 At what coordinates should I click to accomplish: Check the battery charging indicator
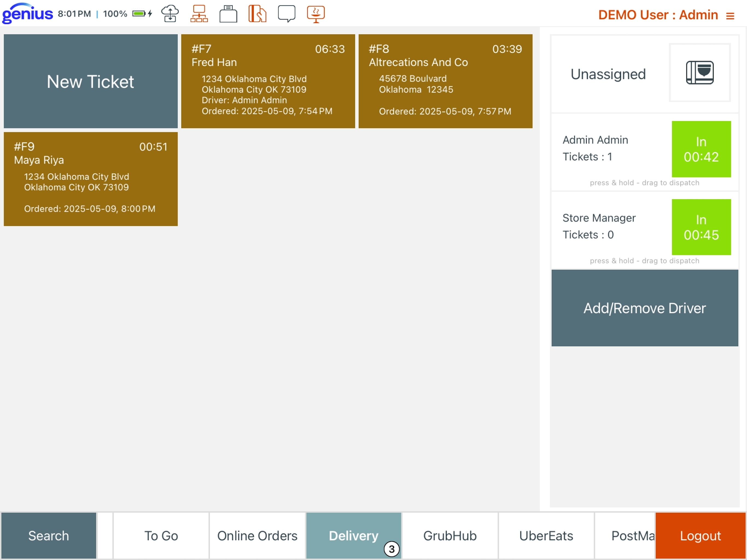142,13
